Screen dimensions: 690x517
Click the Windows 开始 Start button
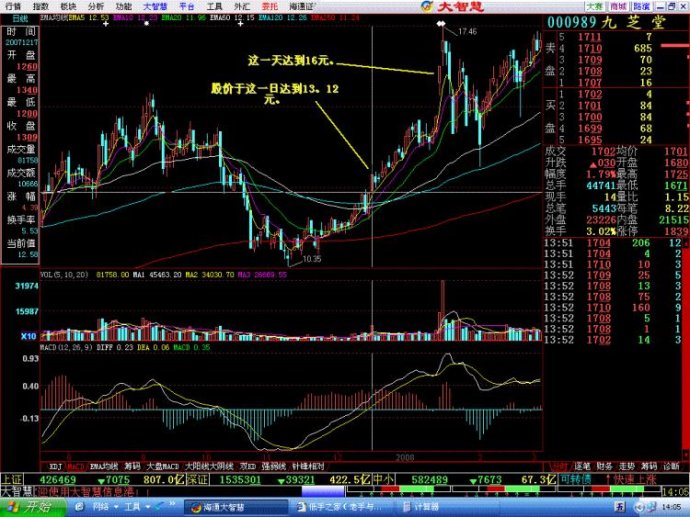point(33,507)
